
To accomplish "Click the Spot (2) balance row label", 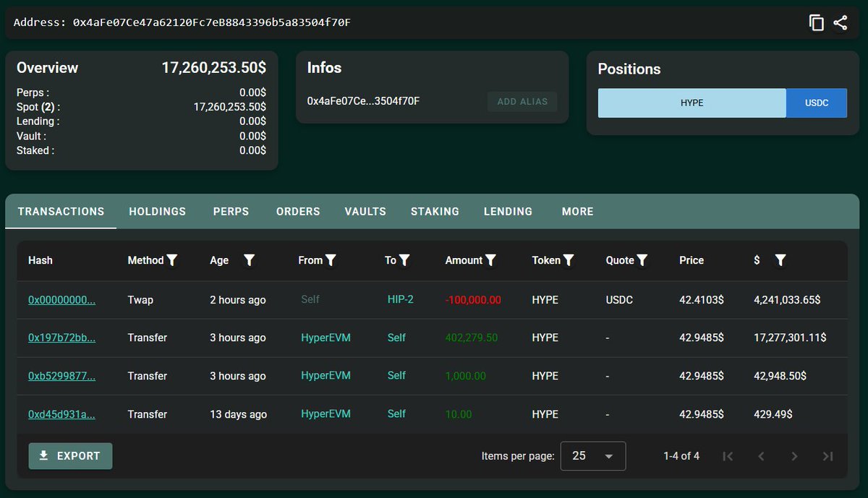I will 38,107.
